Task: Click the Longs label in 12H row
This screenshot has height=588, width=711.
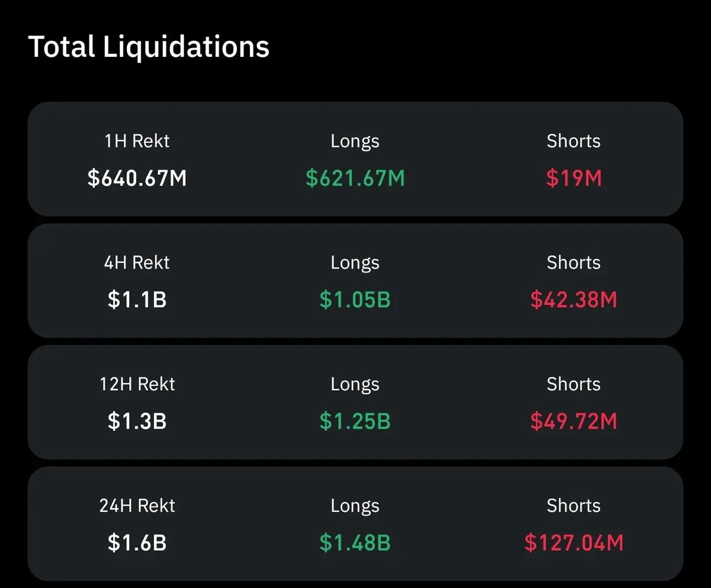Action: 355,384
